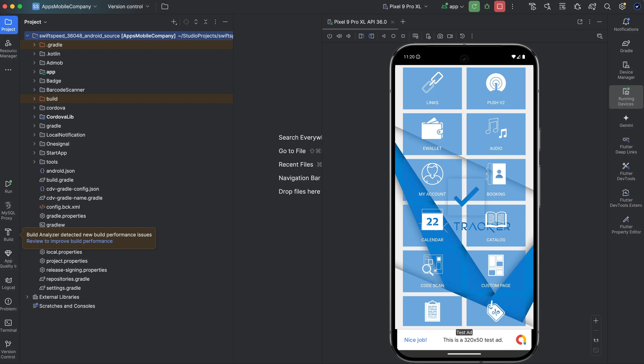This screenshot has width=644, height=364.
Task: Open Search Everywhere with the magnifier icon
Action: (x=607, y=7)
